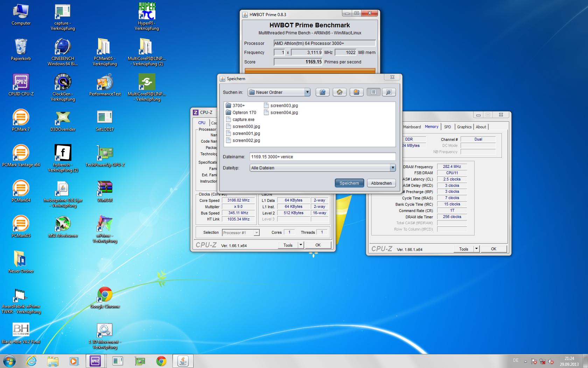Open the wPrime shortcut on desktop
588x368 pixels.
(105, 229)
